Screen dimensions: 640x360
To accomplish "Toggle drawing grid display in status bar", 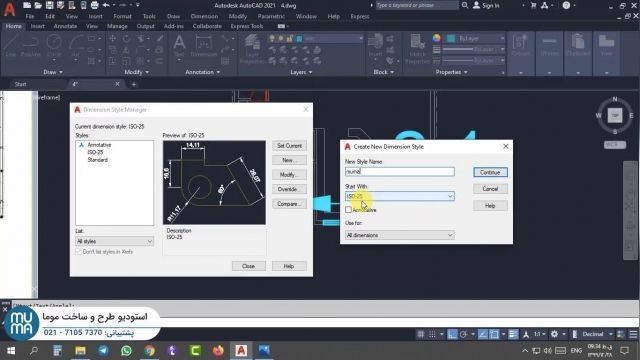I will pos(420,334).
